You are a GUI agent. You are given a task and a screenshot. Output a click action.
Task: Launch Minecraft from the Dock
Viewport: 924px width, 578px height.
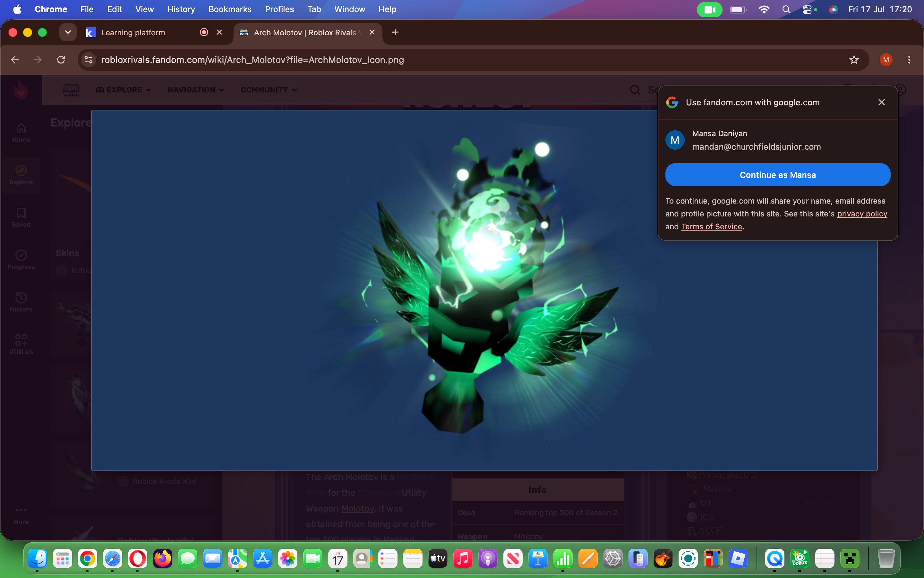850,558
